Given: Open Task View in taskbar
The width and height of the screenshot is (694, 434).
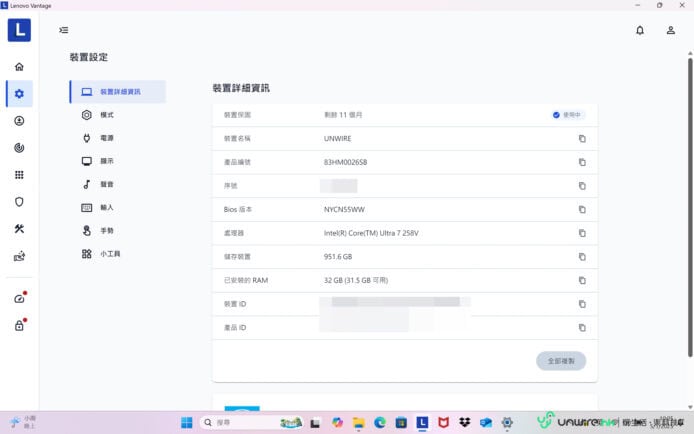Looking at the screenshot, I should click(315, 423).
